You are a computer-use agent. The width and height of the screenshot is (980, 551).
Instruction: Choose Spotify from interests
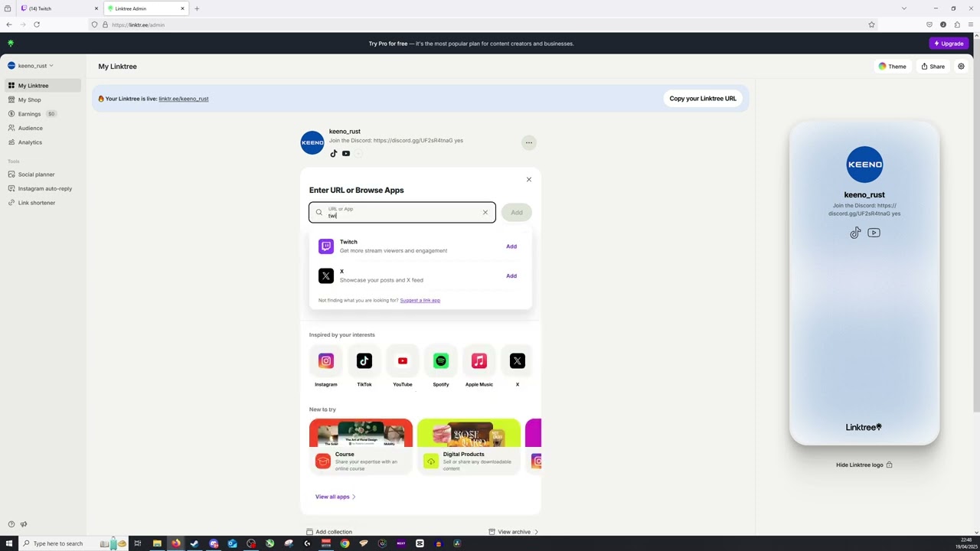441,367
